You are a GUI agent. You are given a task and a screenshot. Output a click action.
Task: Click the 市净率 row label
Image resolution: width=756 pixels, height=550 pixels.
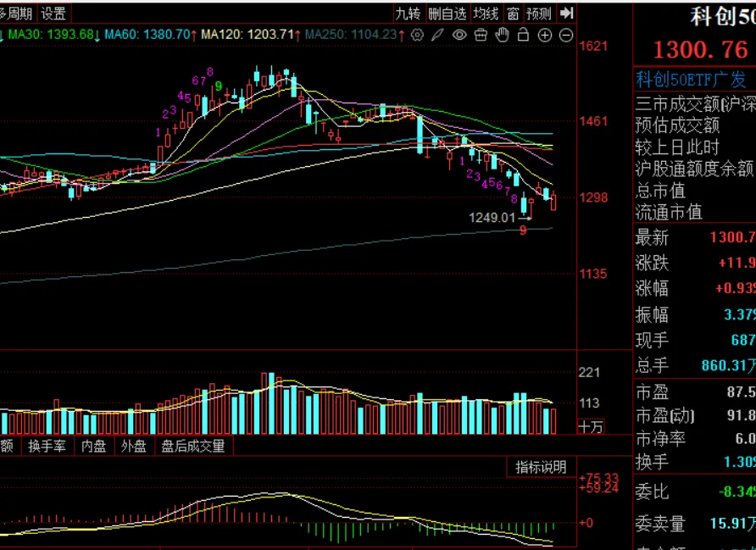660,439
